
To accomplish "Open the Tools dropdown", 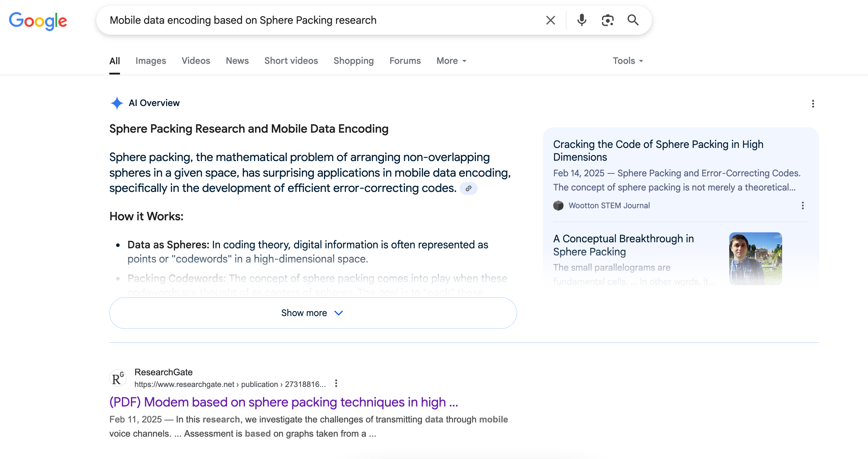I will click(x=627, y=61).
